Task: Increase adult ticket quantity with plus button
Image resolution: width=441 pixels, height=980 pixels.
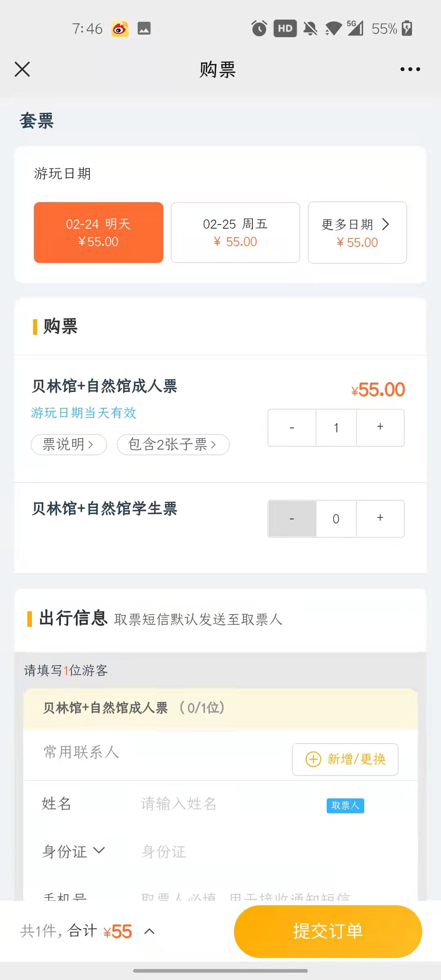Action: (380, 428)
